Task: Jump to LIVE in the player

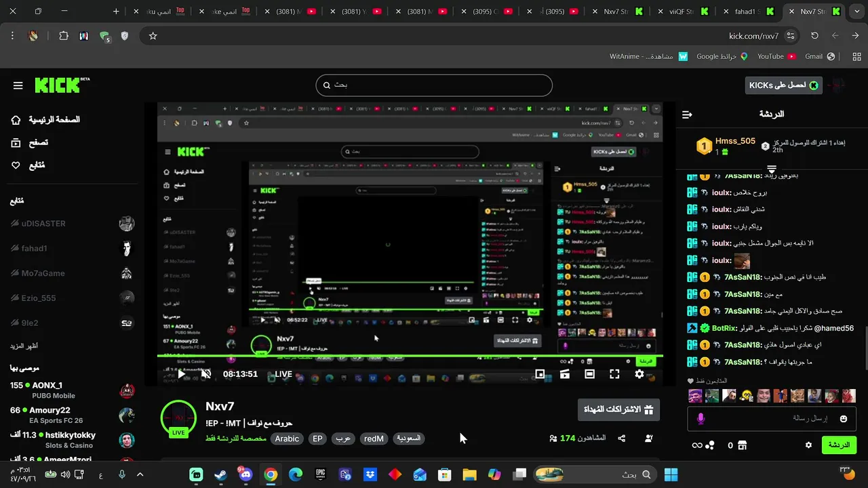Action: pos(283,373)
